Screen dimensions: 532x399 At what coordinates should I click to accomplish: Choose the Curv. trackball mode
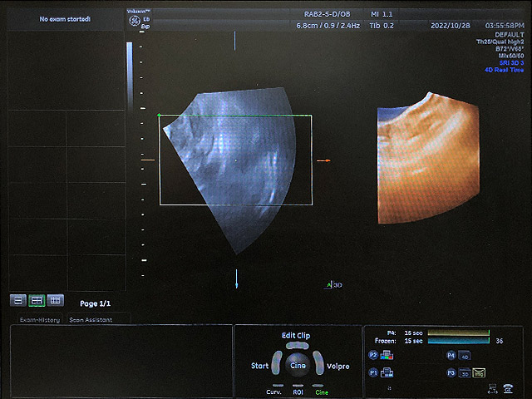273,392
